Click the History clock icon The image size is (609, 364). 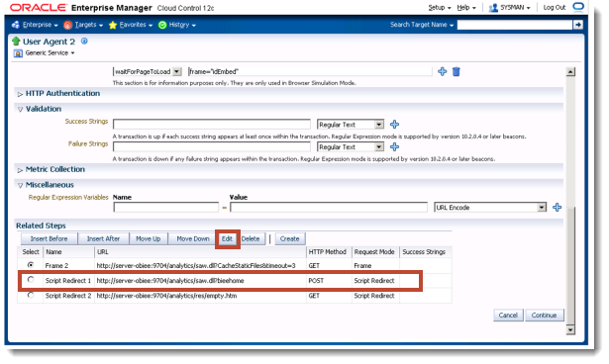pyautogui.click(x=162, y=25)
